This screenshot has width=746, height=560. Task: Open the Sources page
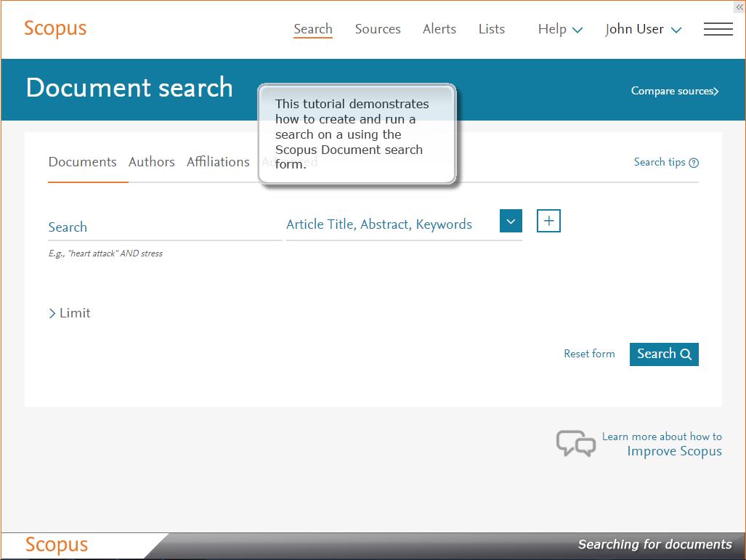(x=378, y=29)
